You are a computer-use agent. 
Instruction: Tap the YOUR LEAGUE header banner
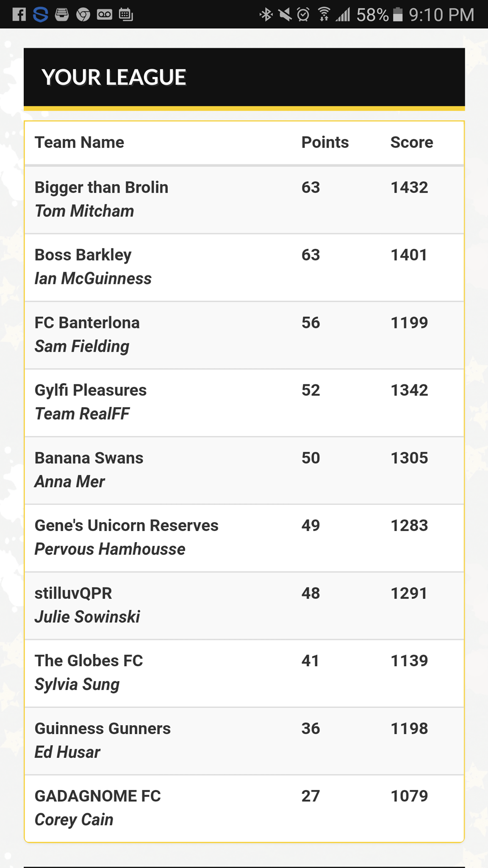point(244,77)
